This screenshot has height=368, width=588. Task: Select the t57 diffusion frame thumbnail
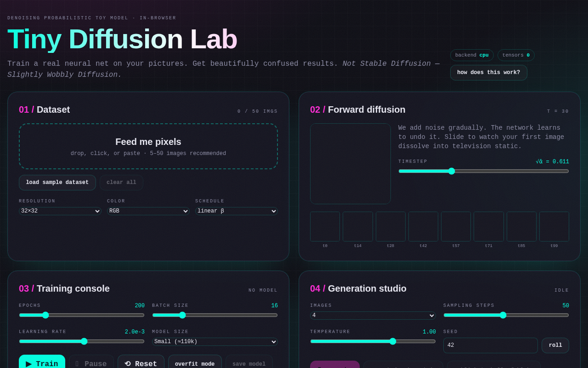click(456, 226)
